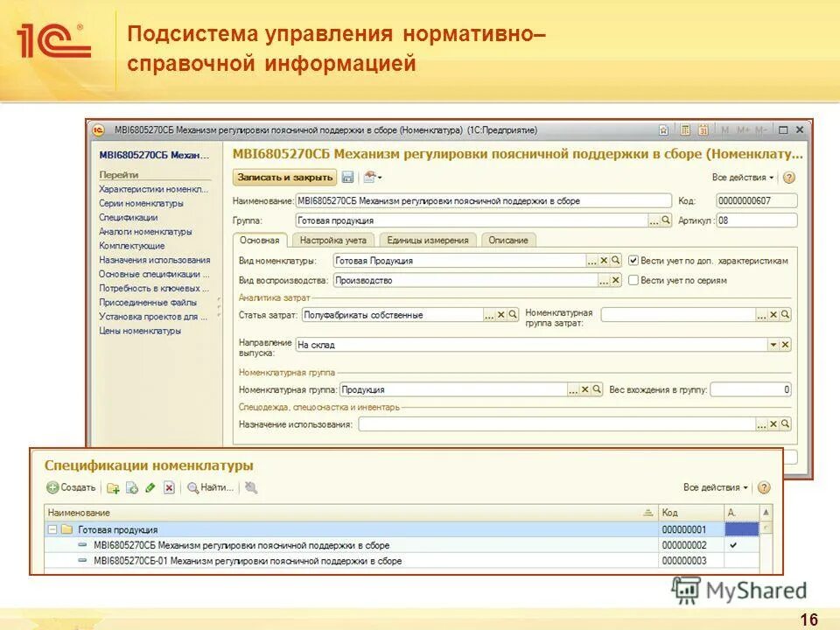Open selection ellipsis in Группа field

[x=654, y=220]
